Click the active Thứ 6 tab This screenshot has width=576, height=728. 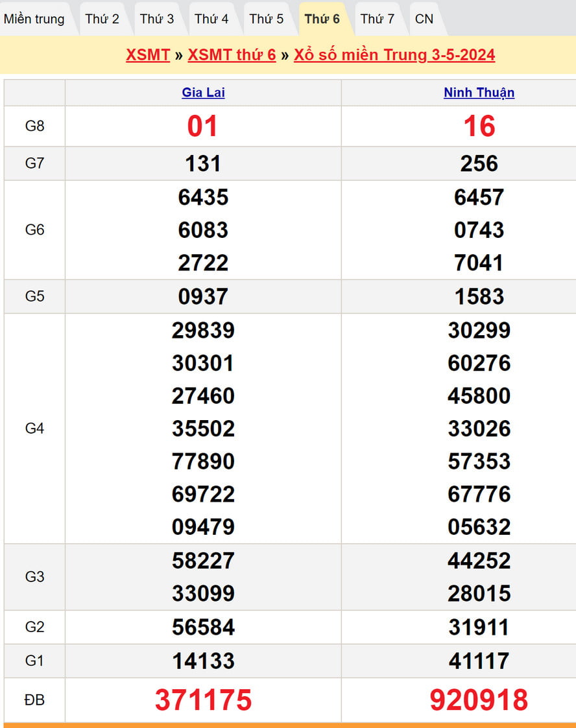[322, 19]
